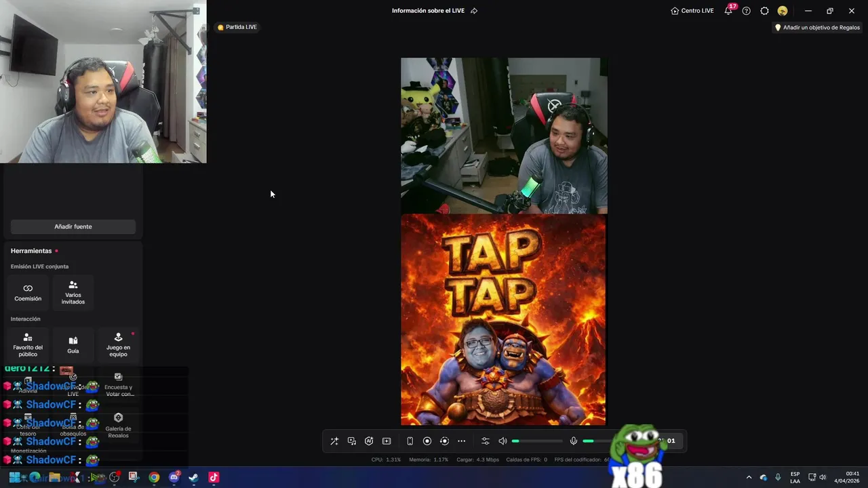
Task: Open ESP LAA language input selector
Action: click(795, 477)
